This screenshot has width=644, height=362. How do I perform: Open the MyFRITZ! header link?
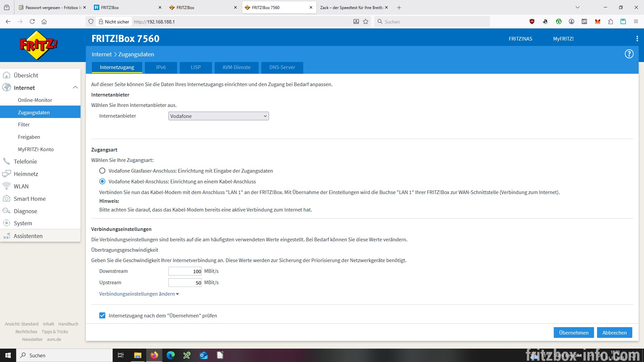(563, 39)
